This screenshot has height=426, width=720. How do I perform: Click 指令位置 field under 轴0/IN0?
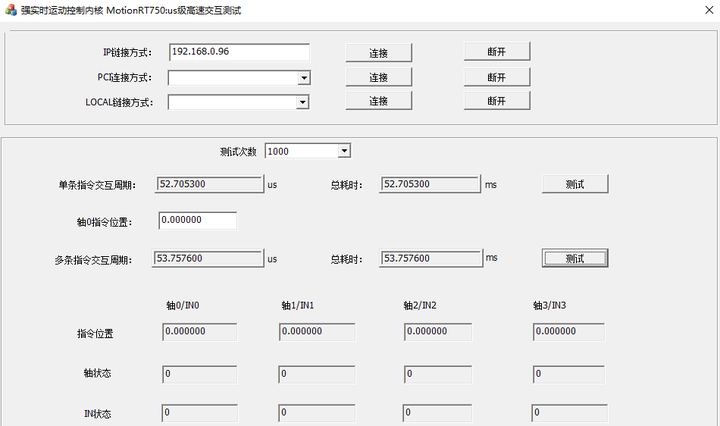(x=200, y=331)
